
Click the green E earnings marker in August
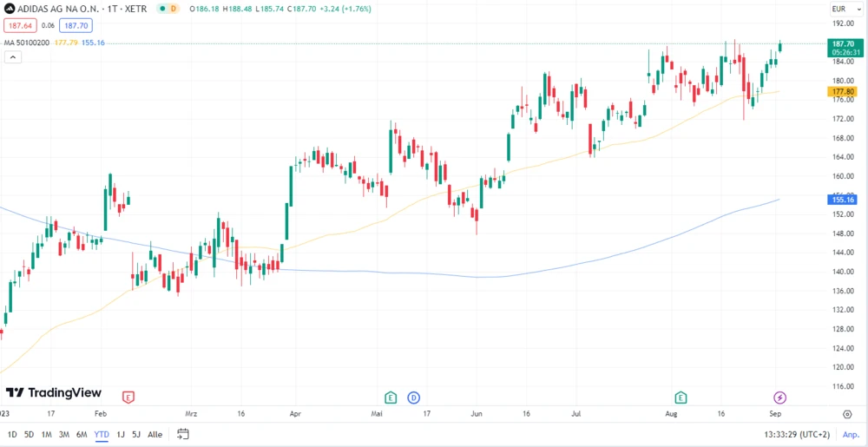pyautogui.click(x=681, y=398)
